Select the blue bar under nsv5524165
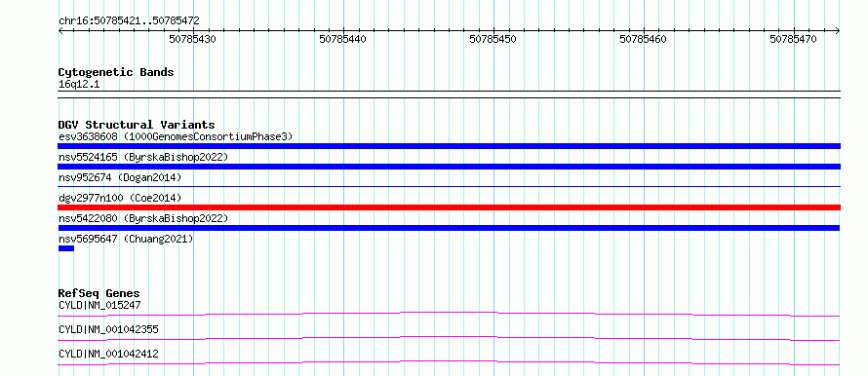868x376 pixels. [x=449, y=167]
